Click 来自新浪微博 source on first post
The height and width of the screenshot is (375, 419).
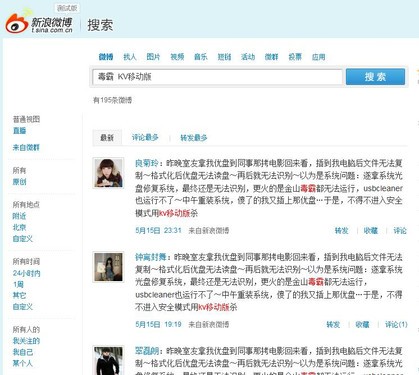209,231
